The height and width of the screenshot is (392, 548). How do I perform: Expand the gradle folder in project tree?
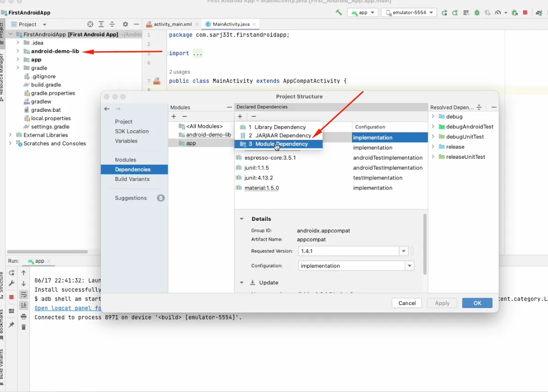tap(18, 68)
